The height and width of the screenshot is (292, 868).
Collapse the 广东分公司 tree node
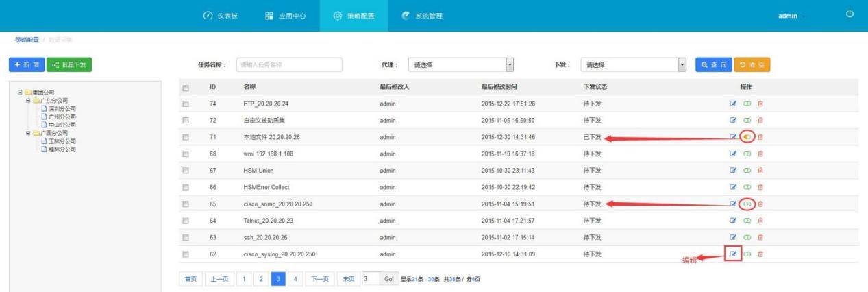pos(28,100)
